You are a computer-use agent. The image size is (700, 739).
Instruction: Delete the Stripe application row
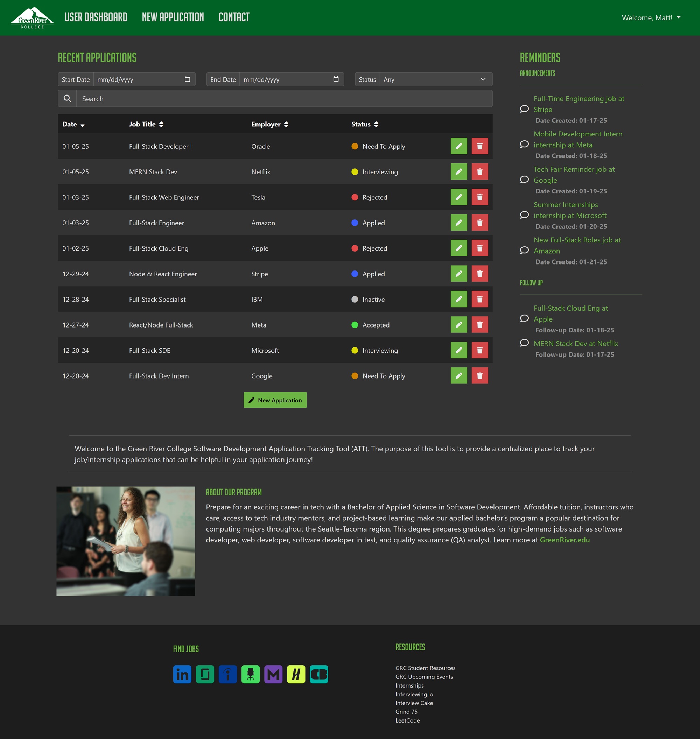[x=479, y=273]
